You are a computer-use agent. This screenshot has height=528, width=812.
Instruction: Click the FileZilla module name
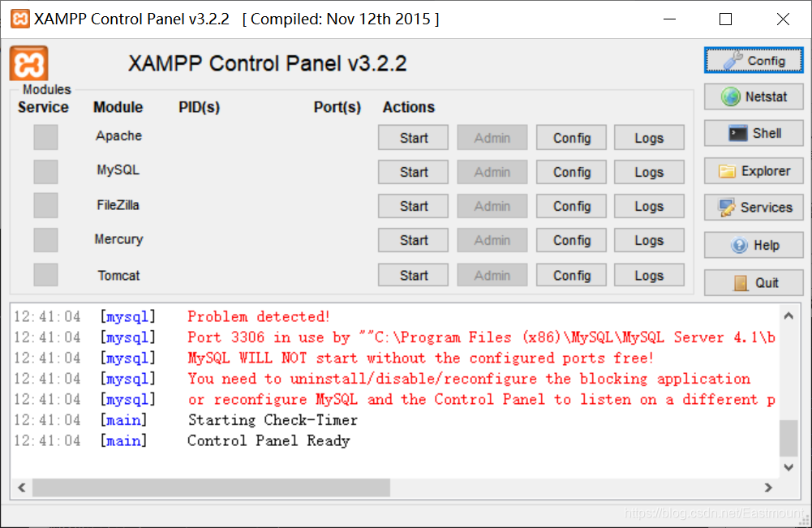[118, 205]
